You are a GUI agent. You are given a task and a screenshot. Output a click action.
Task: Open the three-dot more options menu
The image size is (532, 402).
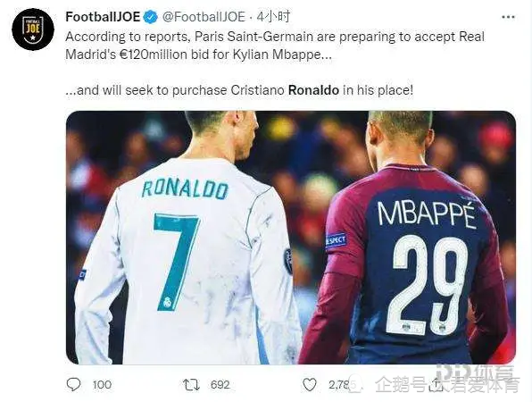pyautogui.click(x=508, y=17)
